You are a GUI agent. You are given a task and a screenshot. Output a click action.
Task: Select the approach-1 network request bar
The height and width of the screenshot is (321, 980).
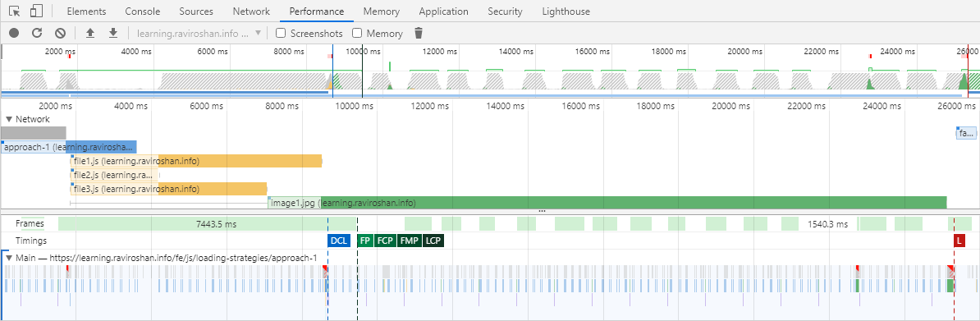tap(69, 147)
